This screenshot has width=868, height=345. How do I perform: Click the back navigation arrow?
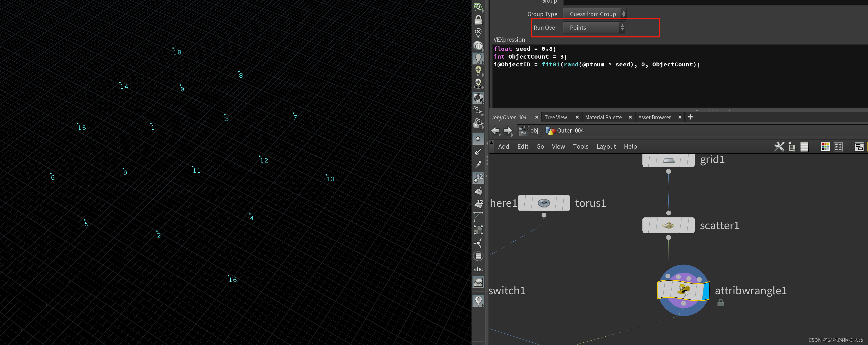(495, 131)
